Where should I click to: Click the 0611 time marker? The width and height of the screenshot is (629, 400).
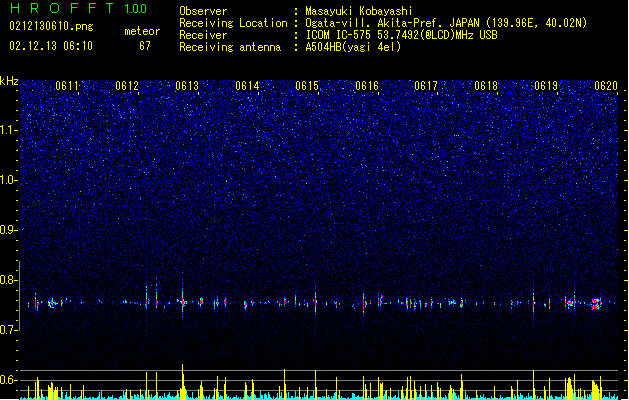click(67, 86)
